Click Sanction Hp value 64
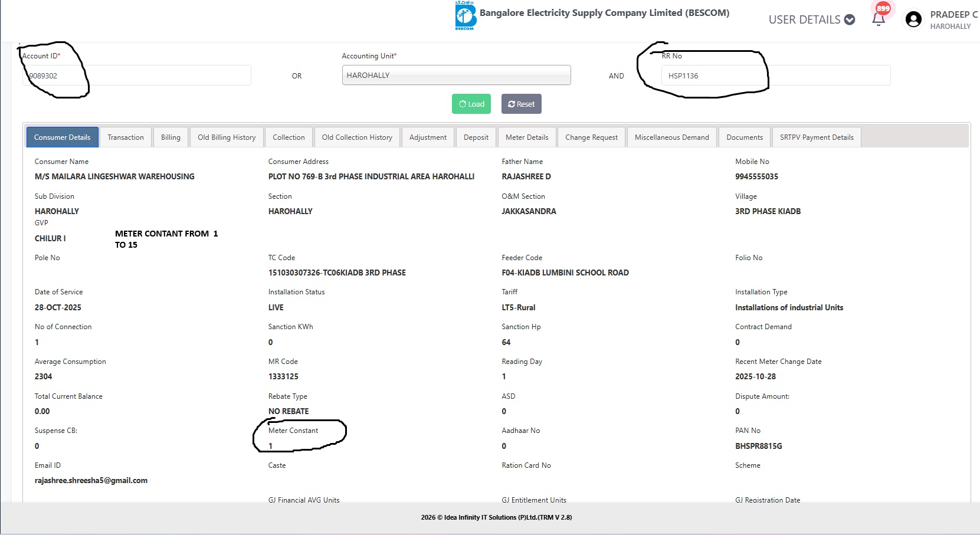The height and width of the screenshot is (535, 980). pos(506,342)
